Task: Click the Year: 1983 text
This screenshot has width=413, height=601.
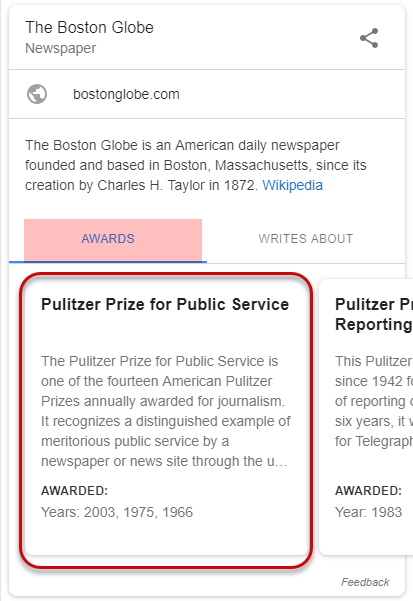Action: pyautogui.click(x=368, y=512)
